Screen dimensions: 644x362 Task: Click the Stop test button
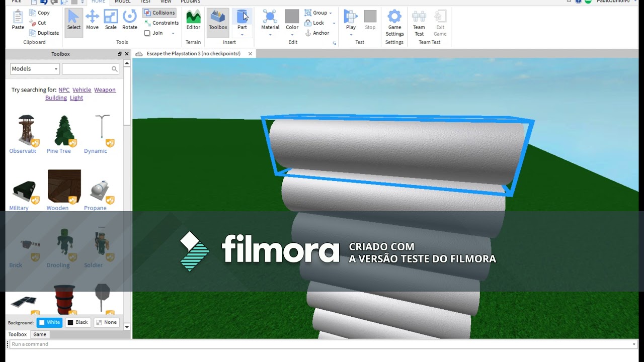tap(370, 20)
